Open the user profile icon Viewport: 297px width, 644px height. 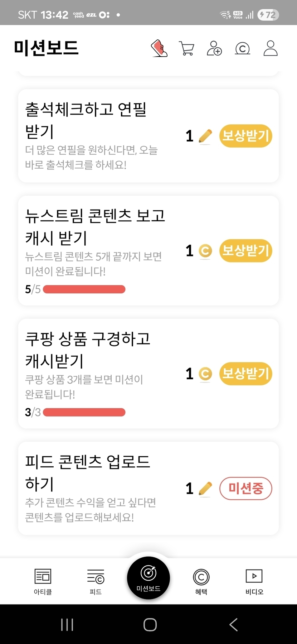(x=271, y=48)
